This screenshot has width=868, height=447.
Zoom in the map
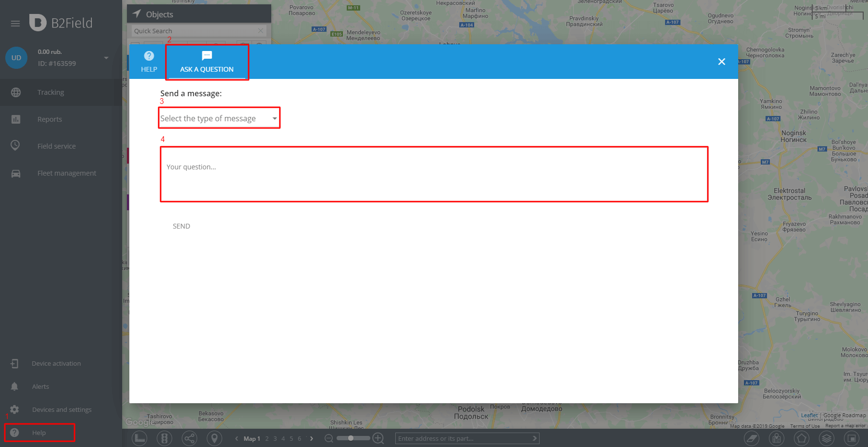pos(378,438)
